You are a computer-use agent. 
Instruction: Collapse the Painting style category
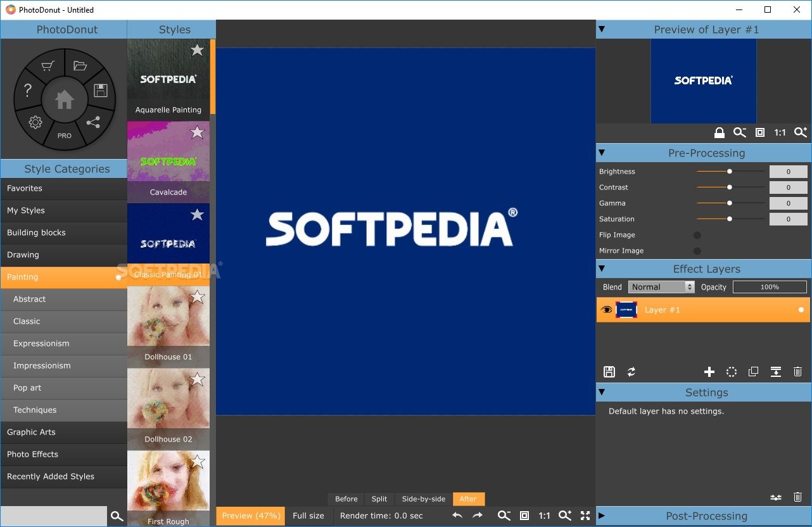point(64,277)
